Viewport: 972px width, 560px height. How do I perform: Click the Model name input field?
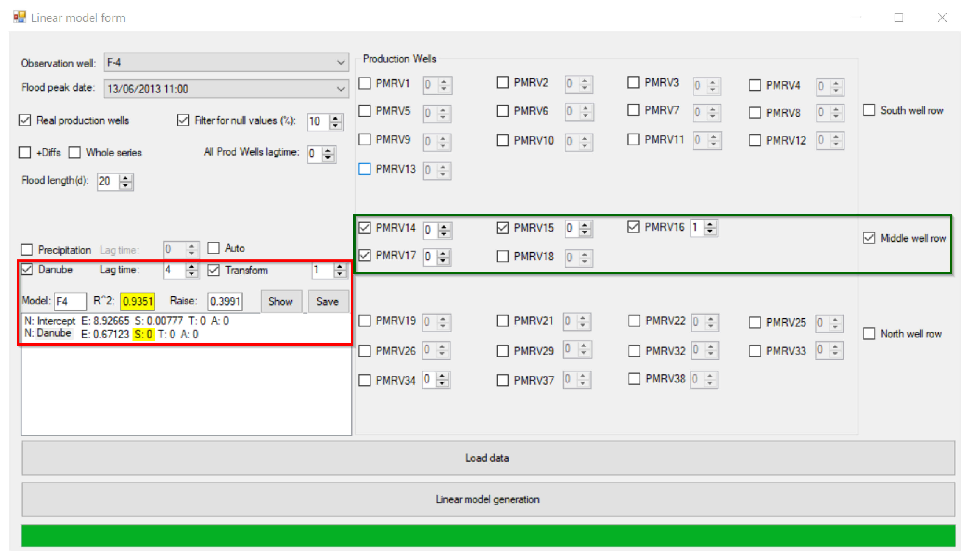coord(70,301)
